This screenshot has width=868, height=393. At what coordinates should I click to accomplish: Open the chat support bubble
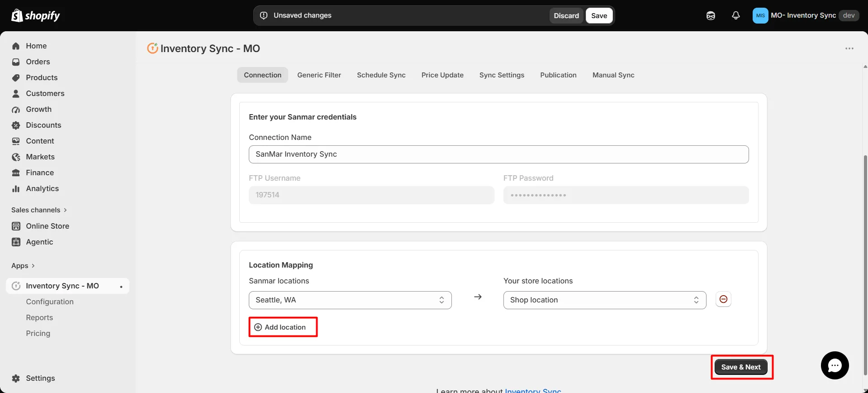(x=835, y=365)
